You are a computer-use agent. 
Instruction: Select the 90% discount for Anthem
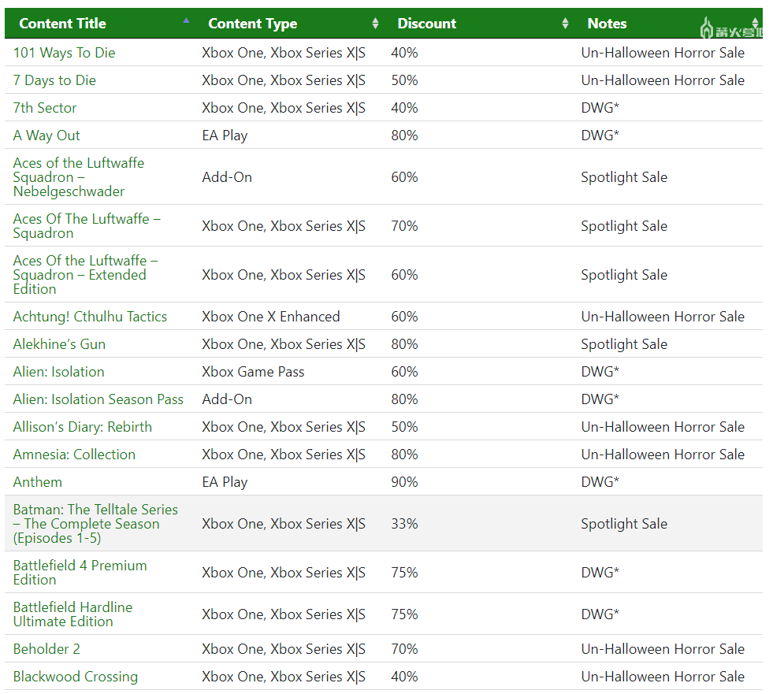[x=404, y=481]
